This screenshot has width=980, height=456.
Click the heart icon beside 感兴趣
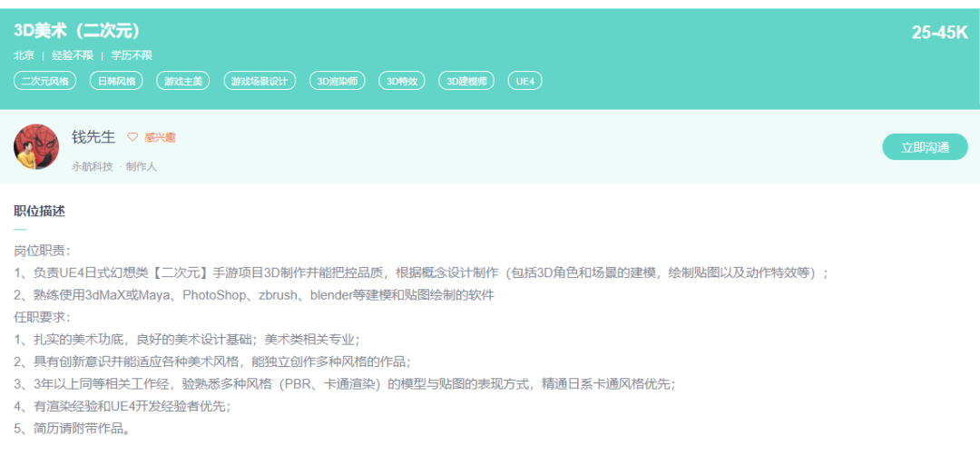tap(132, 137)
